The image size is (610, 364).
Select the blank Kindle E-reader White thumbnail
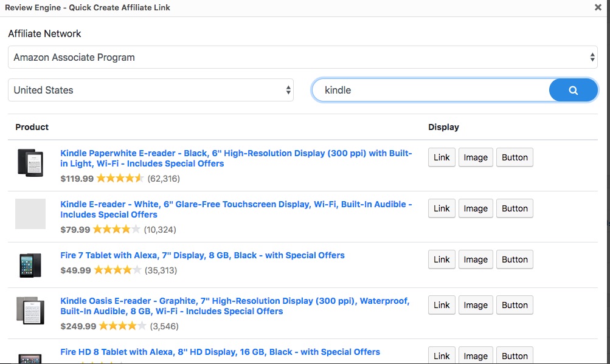tap(30, 214)
